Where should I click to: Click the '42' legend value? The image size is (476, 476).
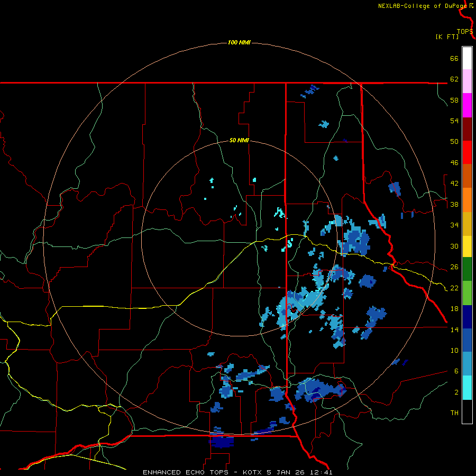454,184
